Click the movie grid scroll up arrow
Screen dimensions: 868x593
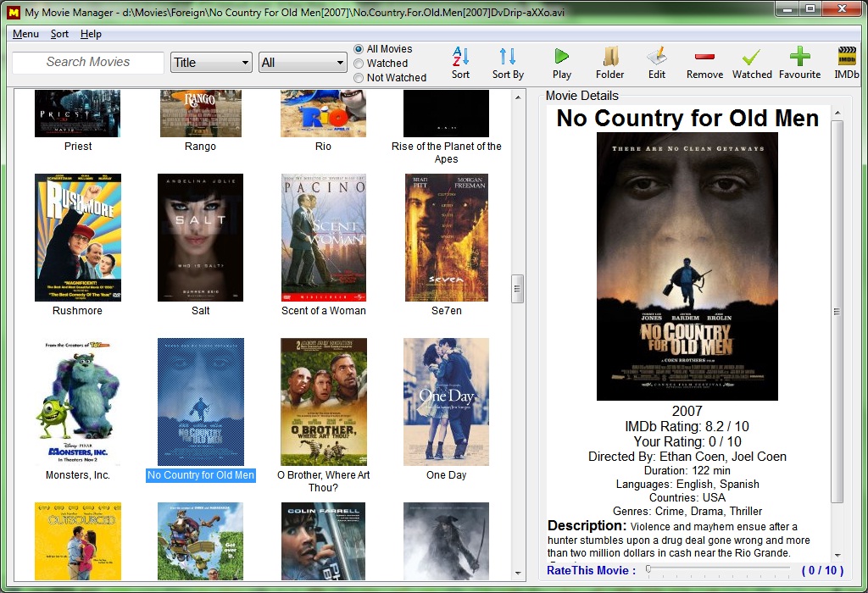coord(518,97)
